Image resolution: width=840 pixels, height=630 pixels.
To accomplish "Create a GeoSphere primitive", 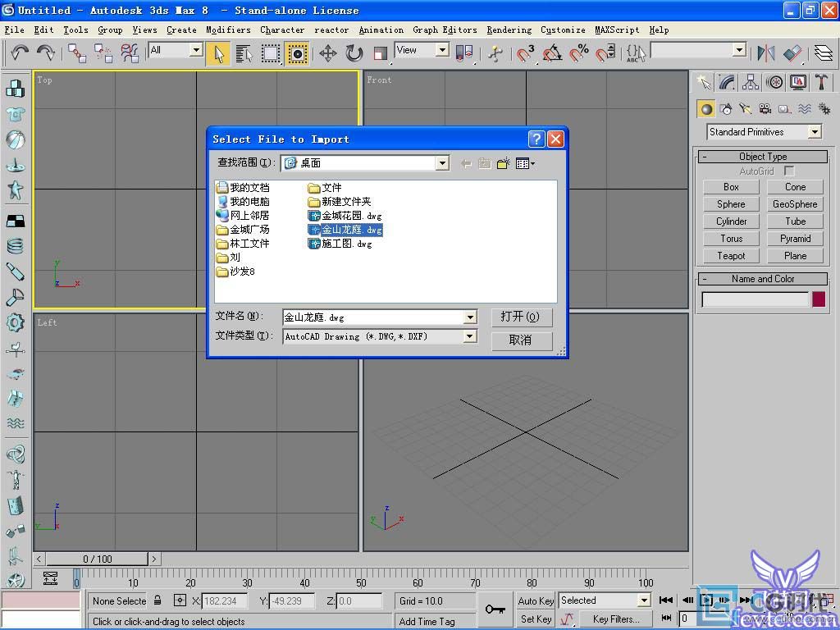I will coord(795,204).
